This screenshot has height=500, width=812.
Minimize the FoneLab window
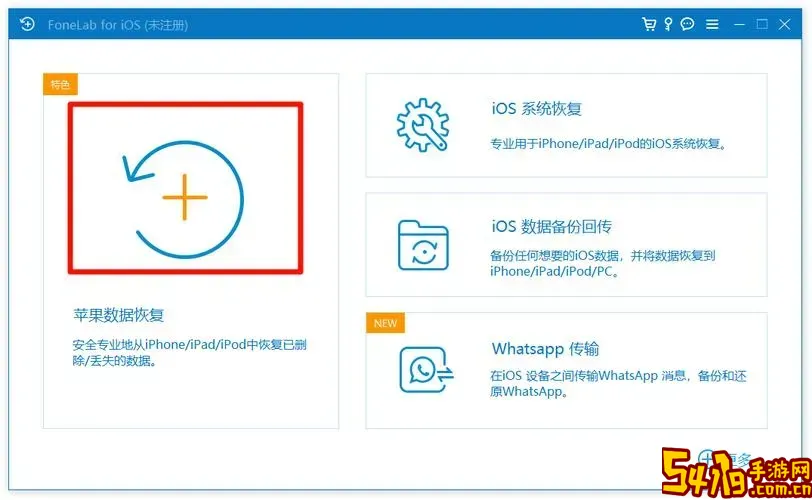(x=740, y=24)
